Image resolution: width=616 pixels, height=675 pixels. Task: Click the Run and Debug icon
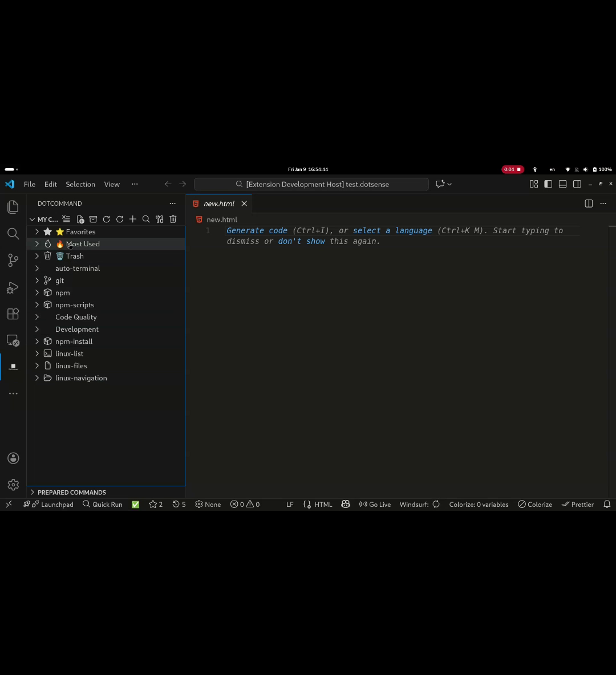tap(13, 287)
